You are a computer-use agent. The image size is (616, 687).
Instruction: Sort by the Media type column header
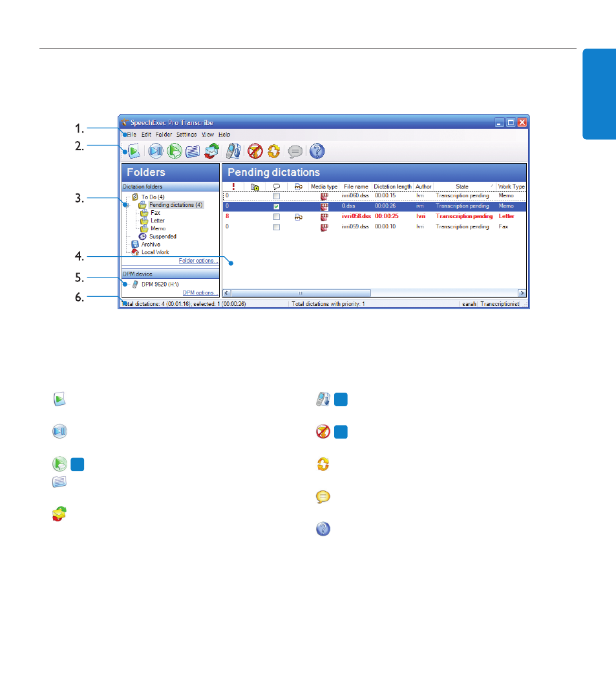[324, 187]
